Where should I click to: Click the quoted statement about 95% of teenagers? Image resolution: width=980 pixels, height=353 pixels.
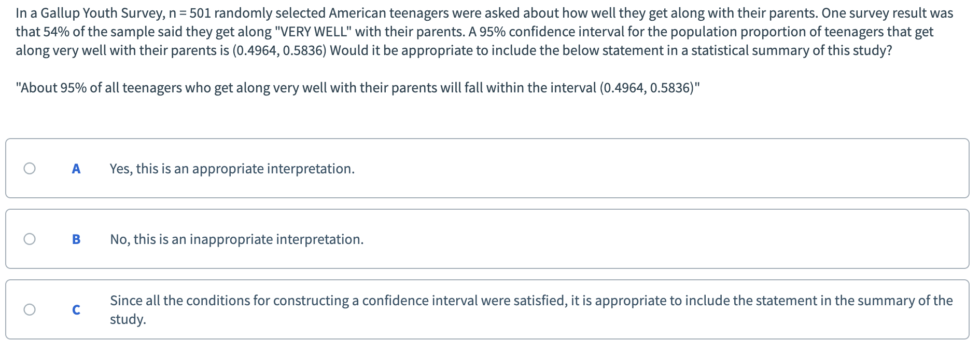coord(358,87)
